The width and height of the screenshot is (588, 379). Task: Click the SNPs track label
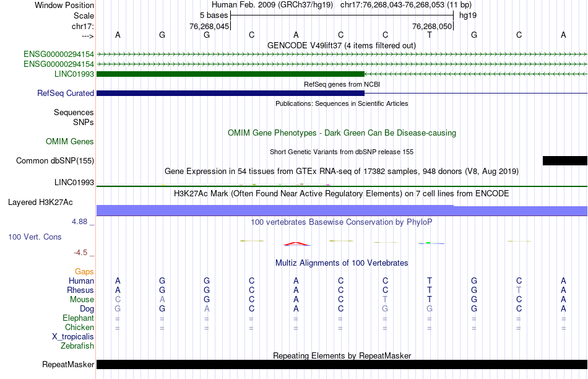(84, 123)
